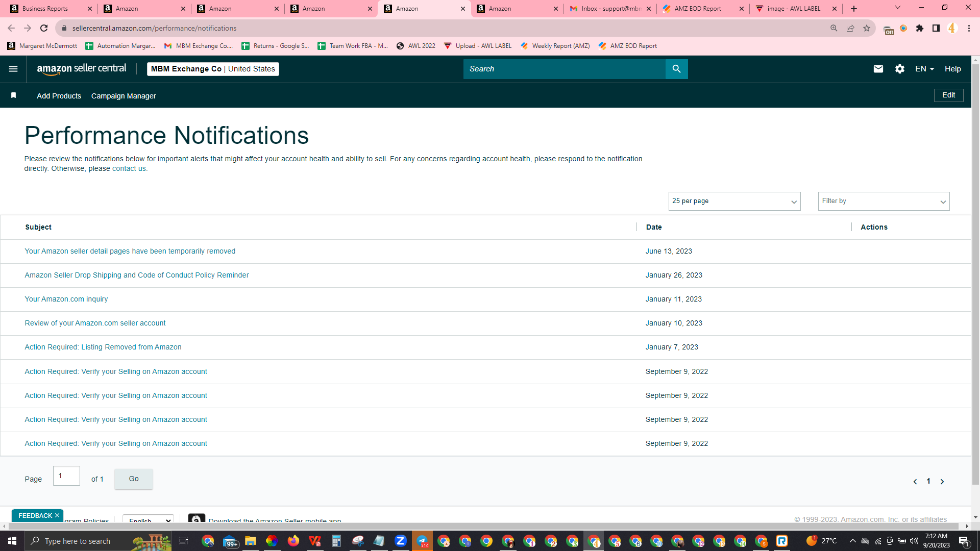Open the Filter by dropdown
This screenshot has height=551, width=980.
point(884,201)
